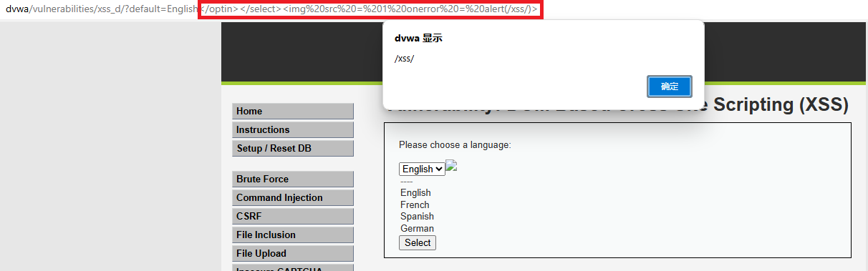Open File Inclusion vulnerability
This screenshot has width=868, height=271.
tap(293, 235)
